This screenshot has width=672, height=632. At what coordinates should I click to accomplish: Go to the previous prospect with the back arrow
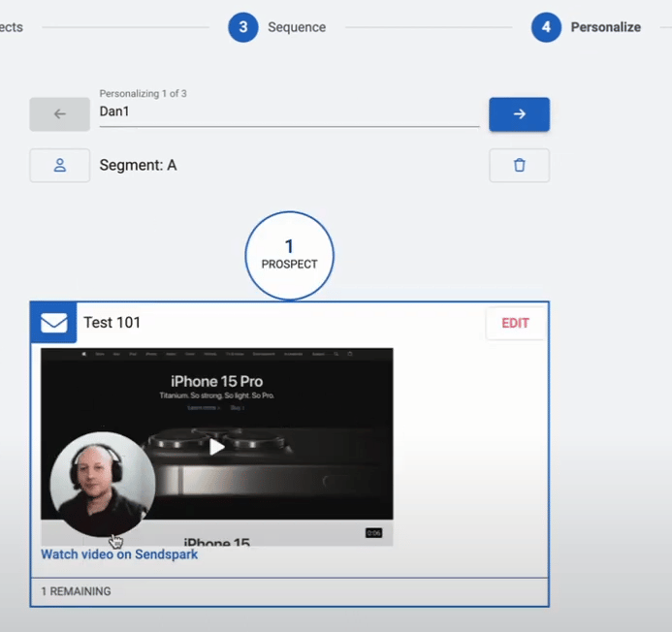[59, 114]
